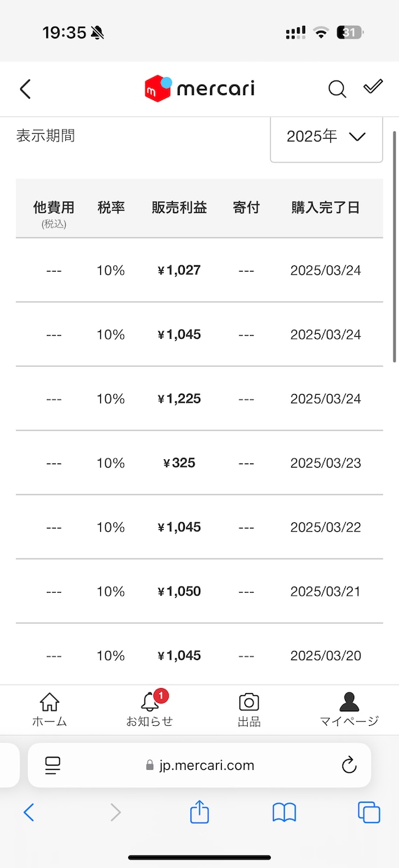The image size is (399, 868).
Task: Select the ¥325 sales row
Action: point(199,463)
